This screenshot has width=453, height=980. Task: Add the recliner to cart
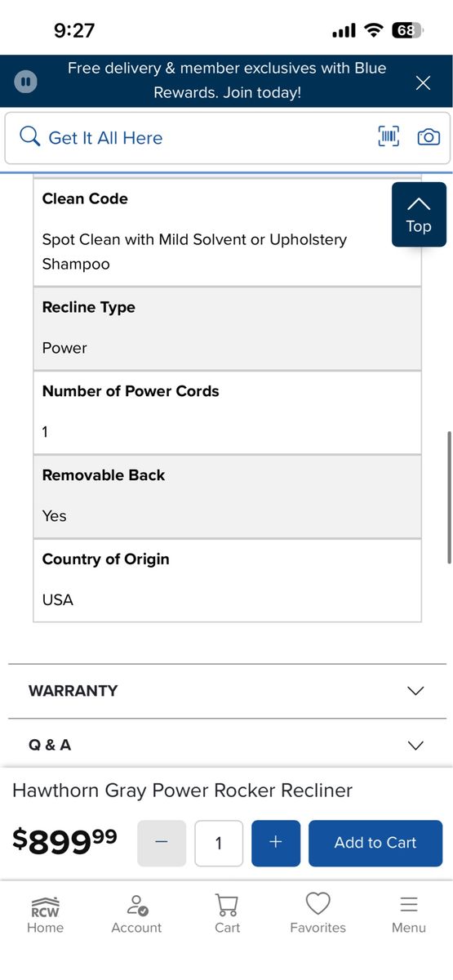pyautogui.click(x=375, y=843)
